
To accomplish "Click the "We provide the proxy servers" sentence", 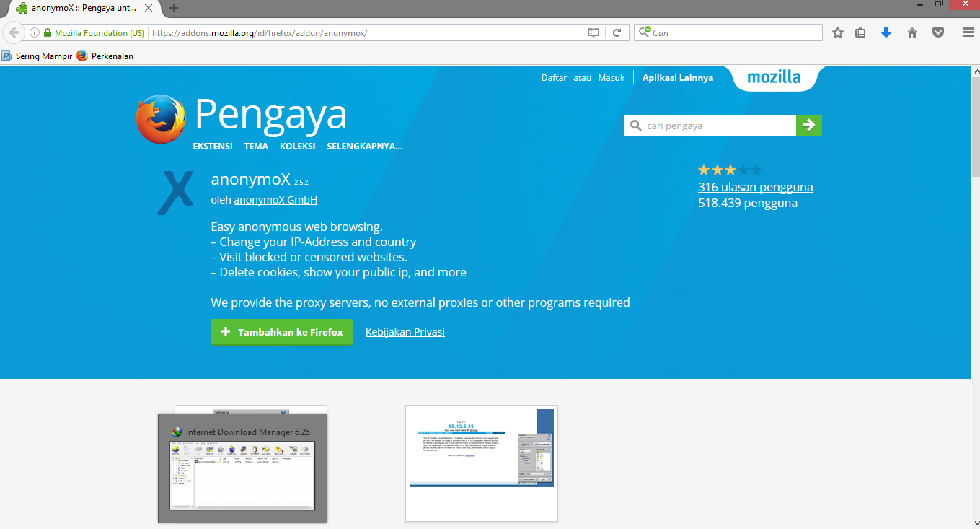I will (x=420, y=302).
